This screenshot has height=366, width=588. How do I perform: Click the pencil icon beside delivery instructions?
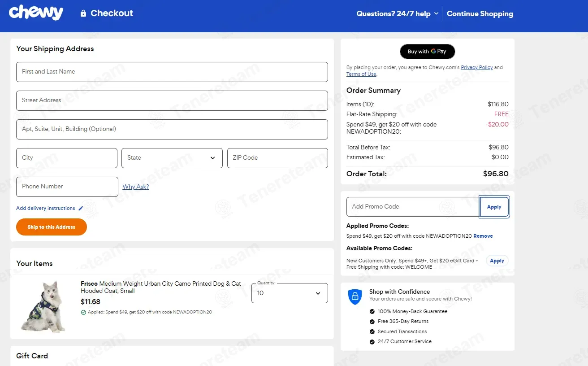click(x=81, y=208)
